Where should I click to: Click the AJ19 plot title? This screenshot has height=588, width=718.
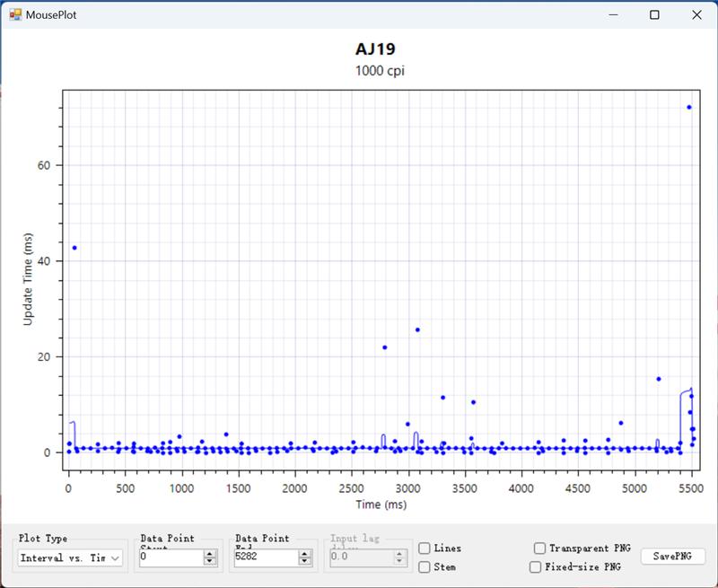[376, 49]
